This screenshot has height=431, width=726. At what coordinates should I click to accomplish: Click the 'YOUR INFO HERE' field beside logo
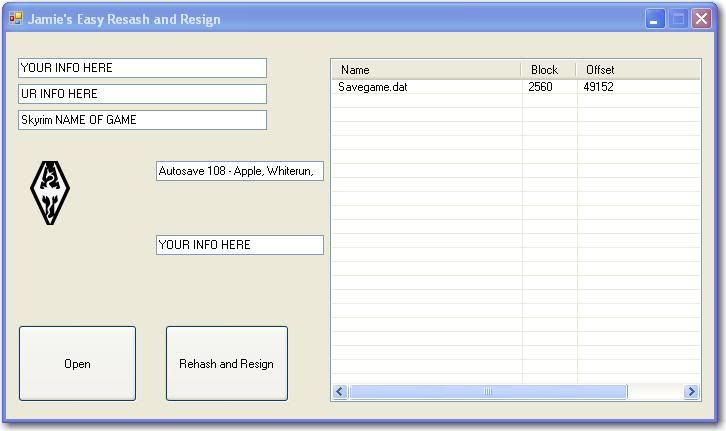(240, 245)
